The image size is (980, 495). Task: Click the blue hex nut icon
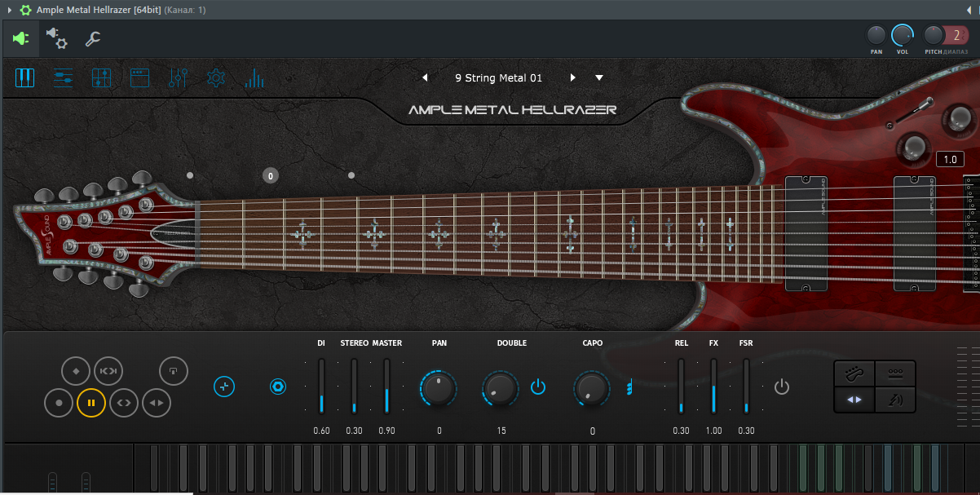click(278, 387)
